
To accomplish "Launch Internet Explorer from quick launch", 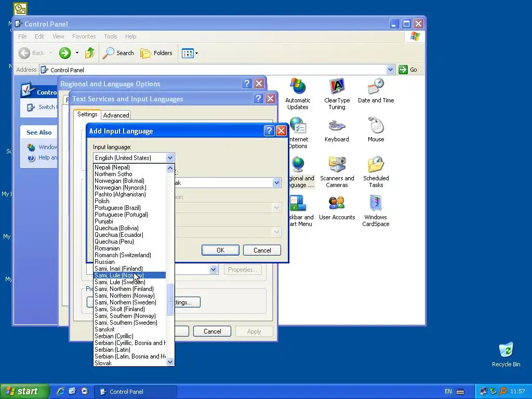I will click(61, 391).
